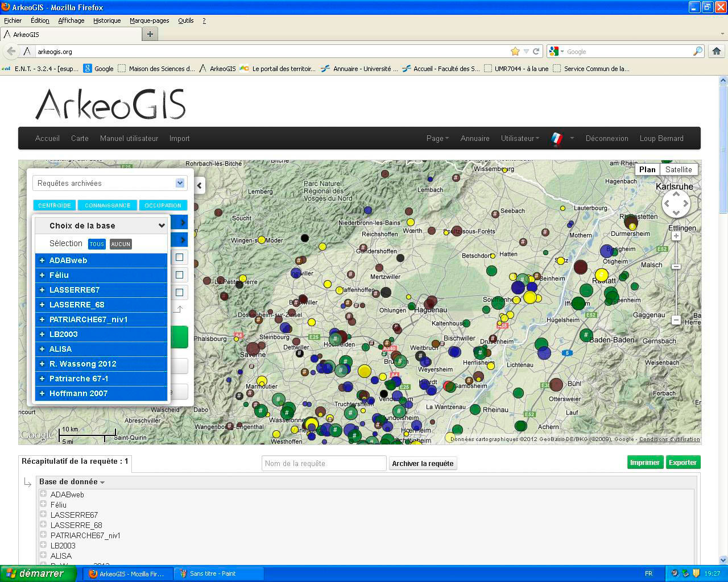The height and width of the screenshot is (582, 728).
Task: Open the Historique menu
Action: pos(107,20)
